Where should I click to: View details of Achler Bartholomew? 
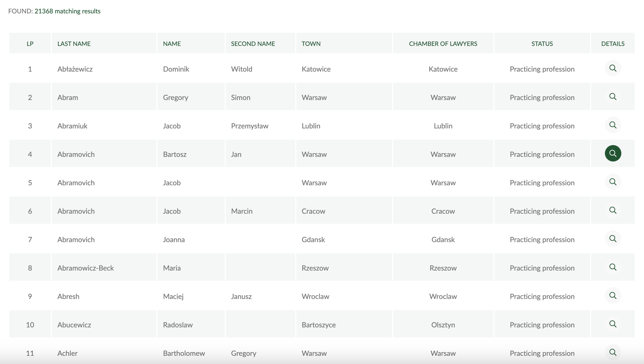(x=613, y=352)
